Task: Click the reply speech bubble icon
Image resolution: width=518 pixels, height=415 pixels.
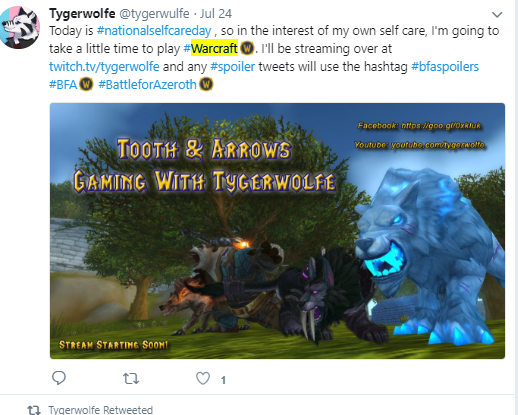Action: coord(59,378)
